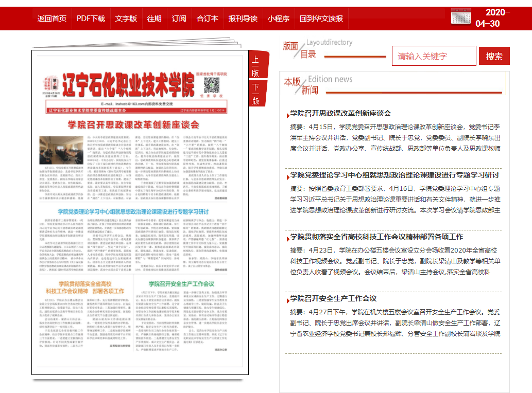
Task: Go to next page with 下一版
Action: 257,94
